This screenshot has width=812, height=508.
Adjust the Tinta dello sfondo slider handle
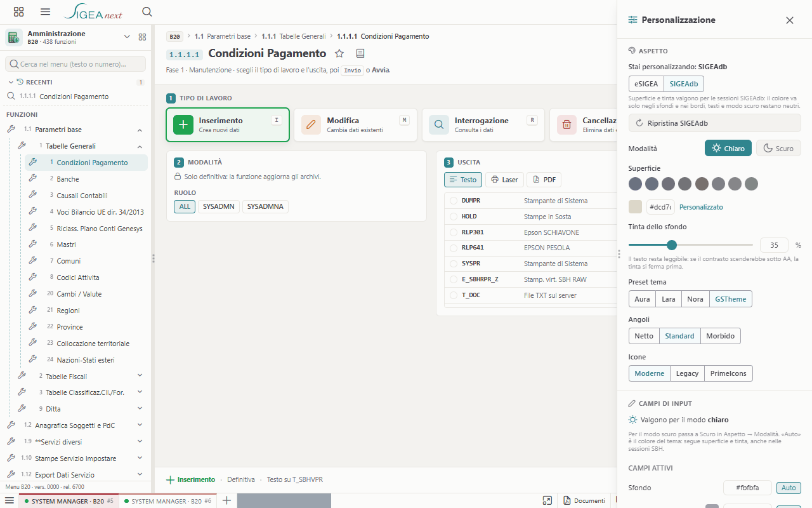pos(672,245)
